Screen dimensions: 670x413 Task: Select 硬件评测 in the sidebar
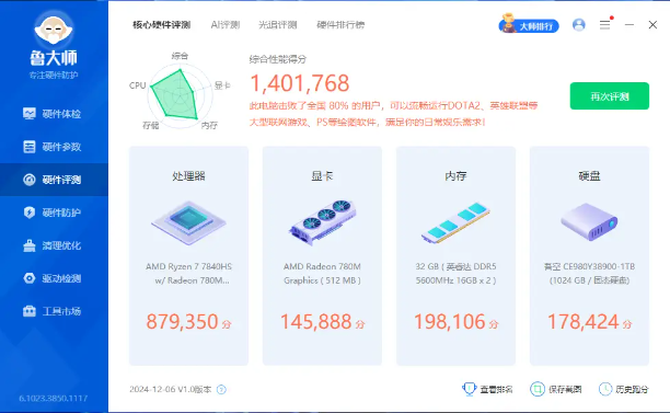coord(54,179)
